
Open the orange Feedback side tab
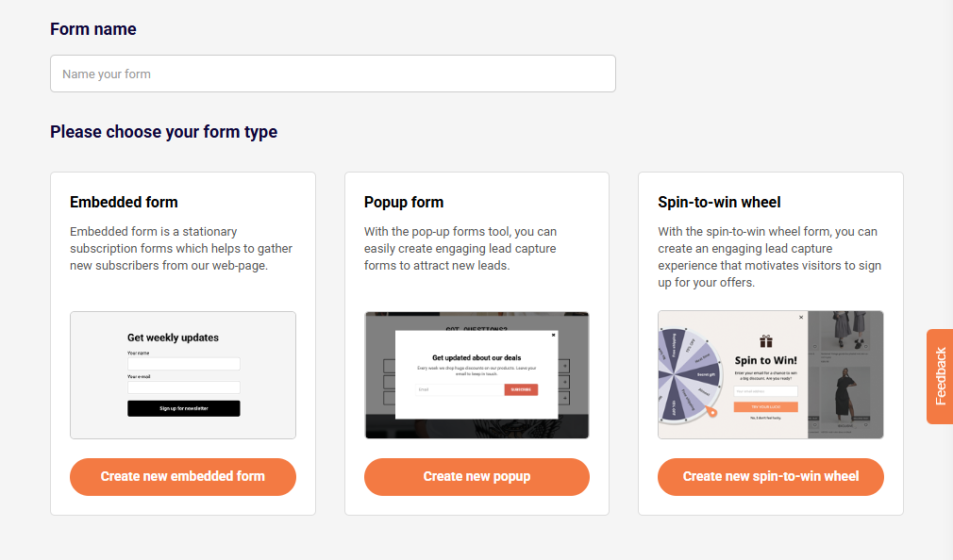coord(940,376)
